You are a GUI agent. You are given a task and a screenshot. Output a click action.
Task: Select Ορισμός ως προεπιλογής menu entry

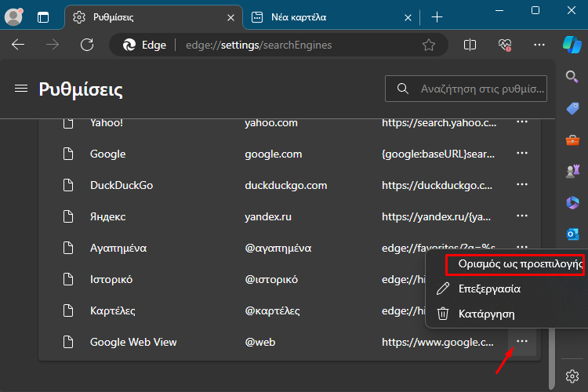point(515,264)
